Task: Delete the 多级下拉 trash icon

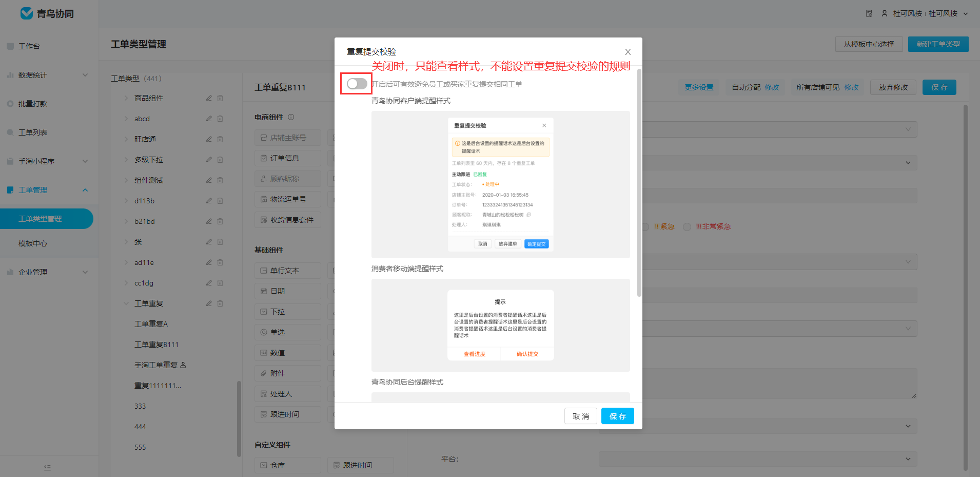Action: 220,160
